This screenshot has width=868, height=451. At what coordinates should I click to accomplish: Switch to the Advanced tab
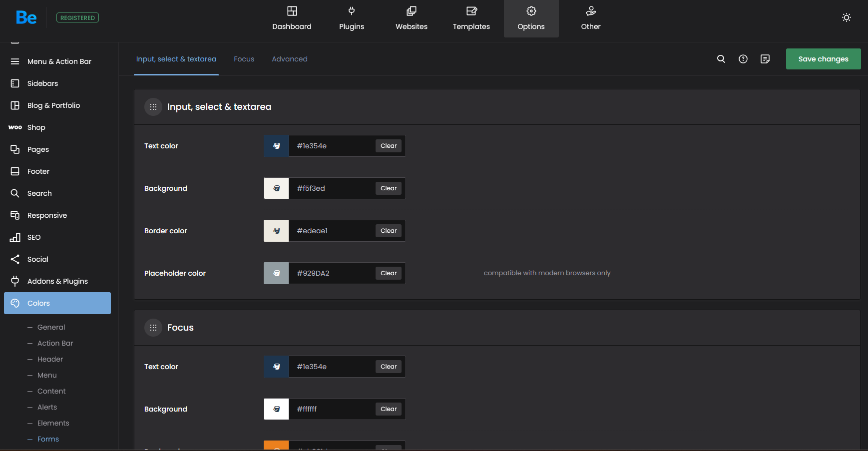290,59
